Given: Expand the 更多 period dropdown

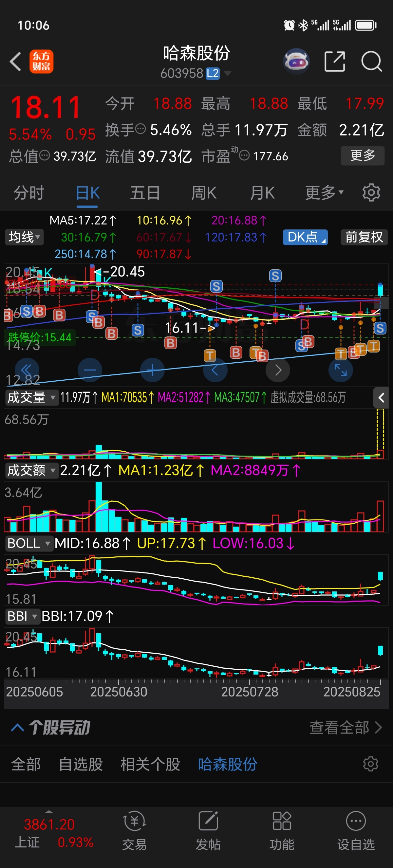Looking at the screenshot, I should pyautogui.click(x=324, y=193).
